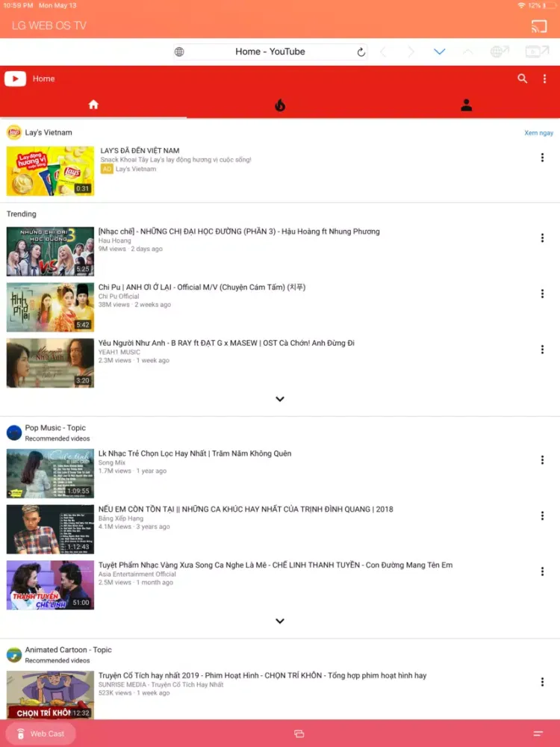Open browser tabs icon in bottom bar
This screenshot has height=747, width=560.
coord(299,734)
